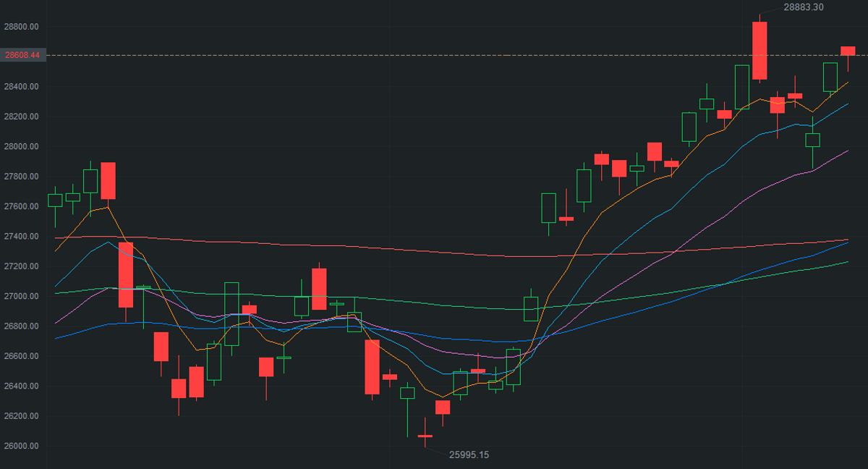Select the first green candle after the upward gap
Image resolution: width=868 pixels, height=469 pixels.
pyautogui.click(x=548, y=208)
